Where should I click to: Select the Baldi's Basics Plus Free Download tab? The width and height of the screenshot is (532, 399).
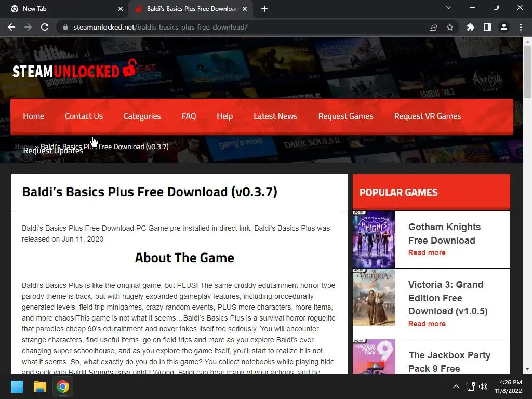tap(190, 9)
